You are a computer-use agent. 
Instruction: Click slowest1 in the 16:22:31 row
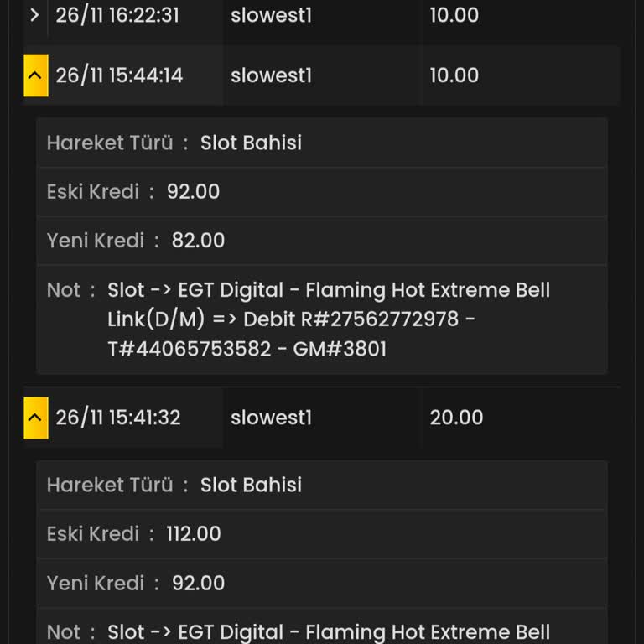click(x=271, y=15)
